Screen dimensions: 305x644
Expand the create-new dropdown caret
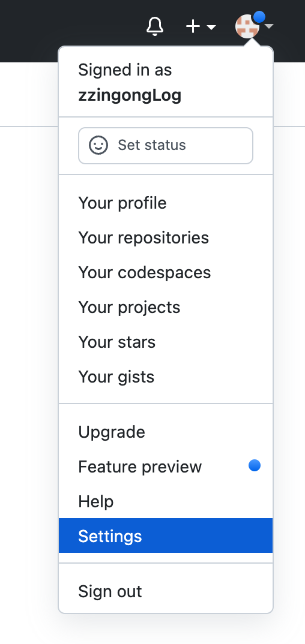click(x=211, y=27)
